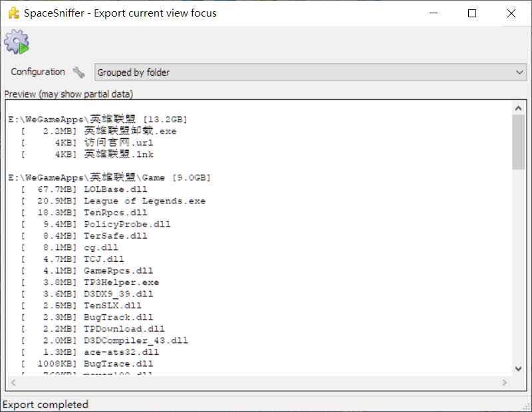This screenshot has height=412, width=532.
Task: Select the LOLBase.dll line
Action: (x=84, y=189)
